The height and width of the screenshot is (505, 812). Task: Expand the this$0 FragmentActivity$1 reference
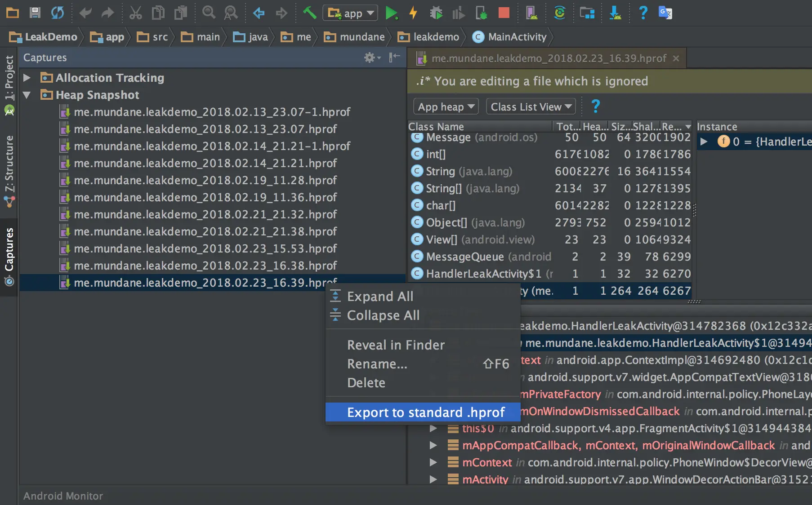tap(433, 428)
